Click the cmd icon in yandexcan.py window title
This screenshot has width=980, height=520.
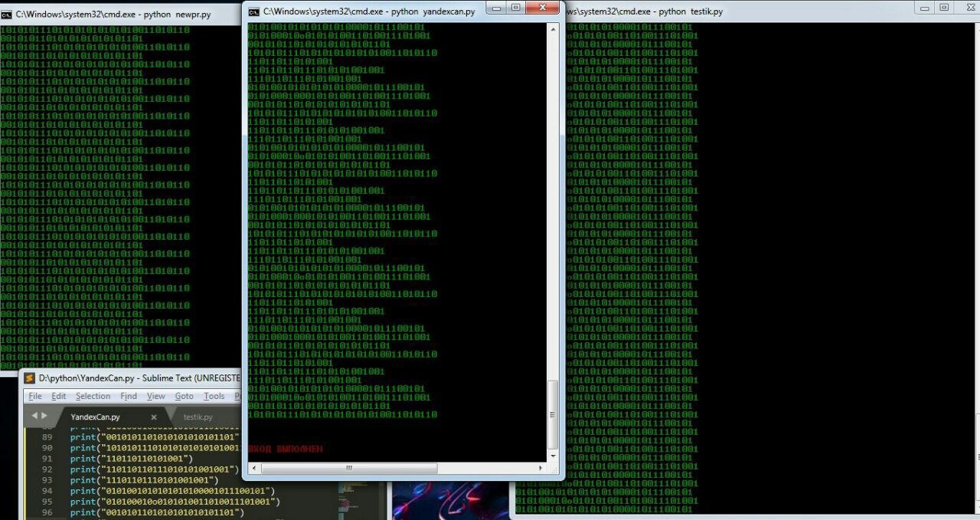253,11
